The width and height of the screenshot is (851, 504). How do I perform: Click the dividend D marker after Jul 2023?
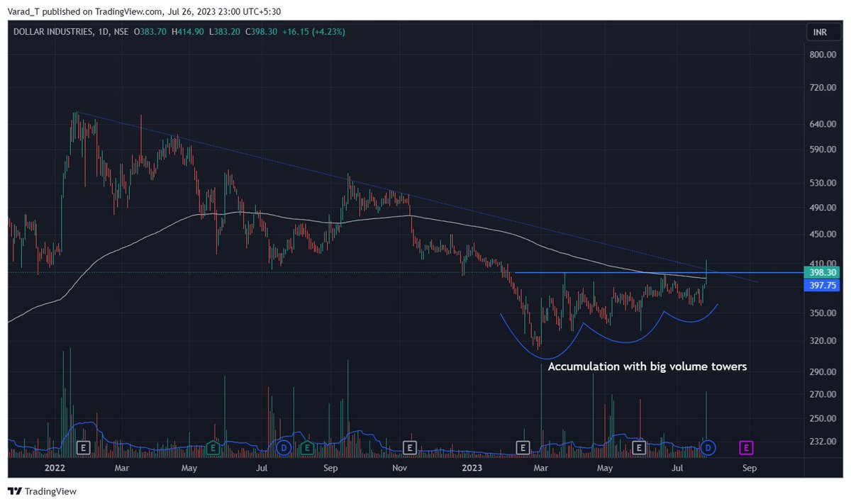point(708,447)
